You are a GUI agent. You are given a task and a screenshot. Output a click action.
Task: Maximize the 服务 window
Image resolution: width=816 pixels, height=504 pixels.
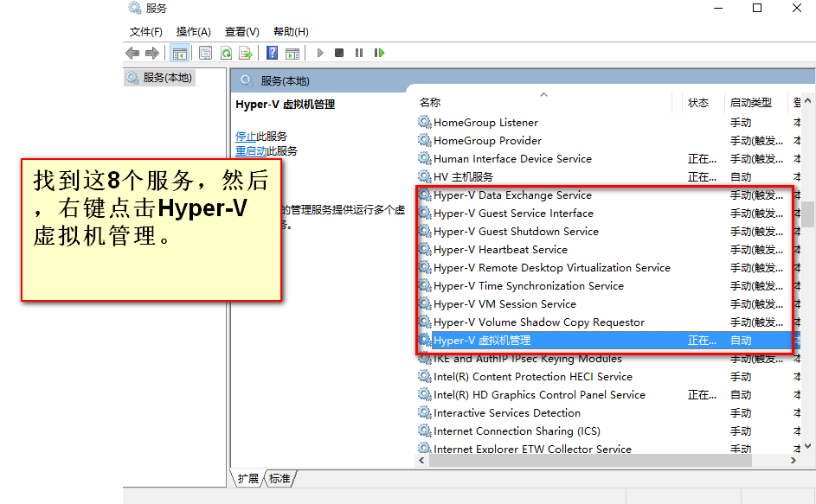tap(757, 8)
